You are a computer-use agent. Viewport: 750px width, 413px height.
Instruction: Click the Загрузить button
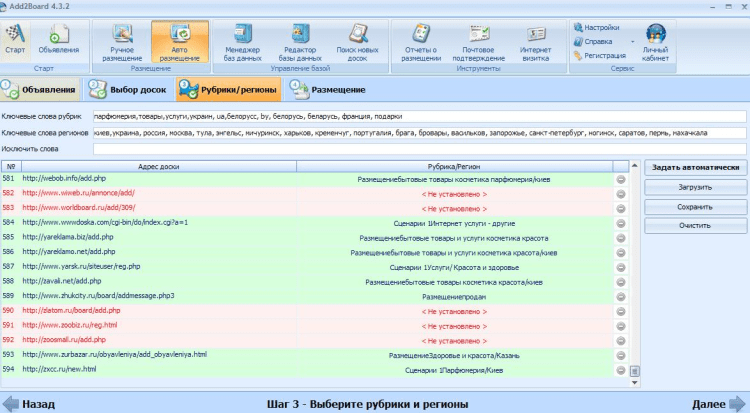pyautogui.click(x=695, y=187)
